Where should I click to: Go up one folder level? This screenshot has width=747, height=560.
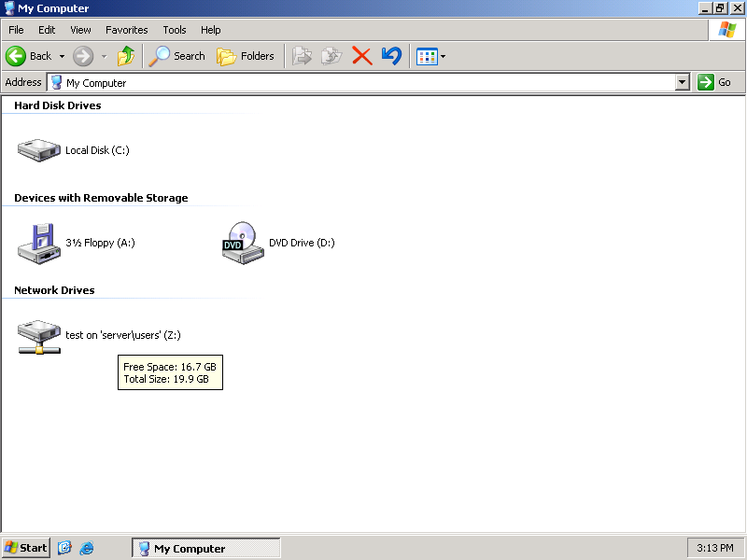[x=126, y=56]
